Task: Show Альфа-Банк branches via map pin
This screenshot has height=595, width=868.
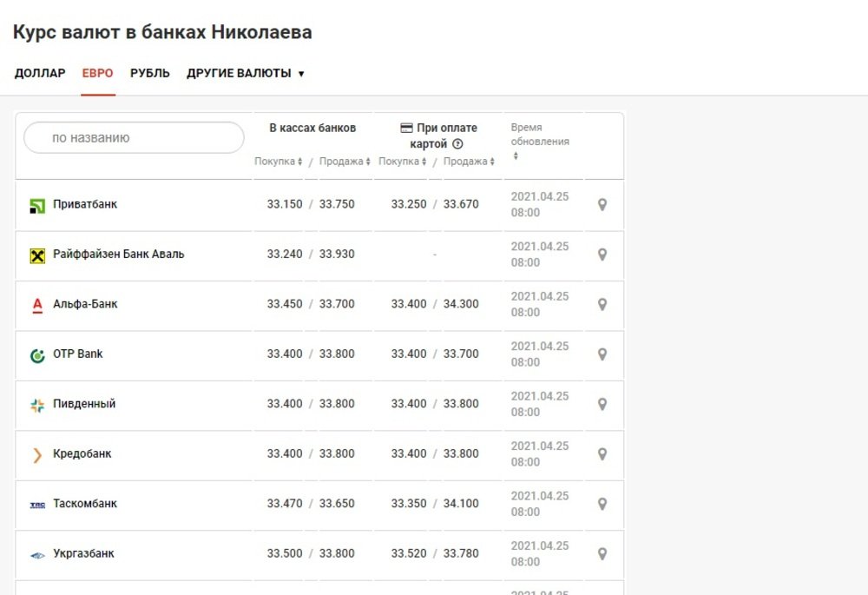Action: click(602, 304)
